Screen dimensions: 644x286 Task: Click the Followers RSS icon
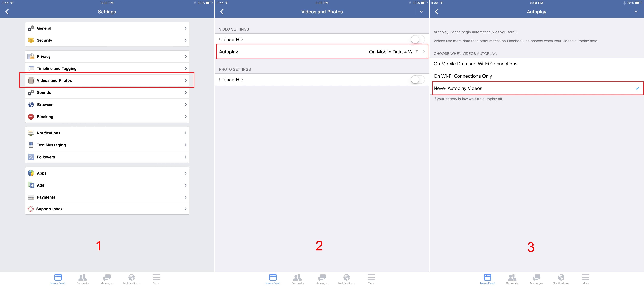tap(31, 157)
